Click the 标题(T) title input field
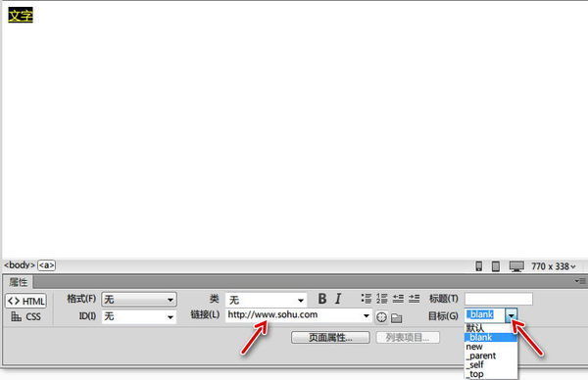The width and height of the screenshot is (588, 380). 499,299
